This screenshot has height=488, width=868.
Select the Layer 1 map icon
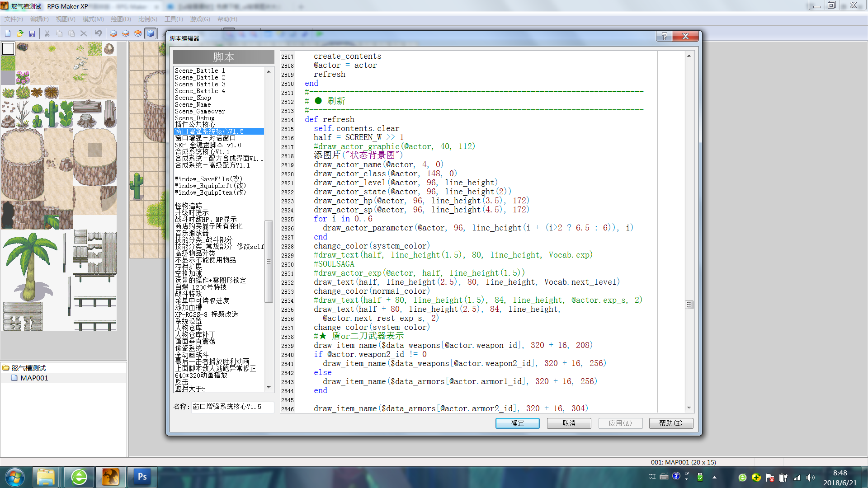point(113,33)
